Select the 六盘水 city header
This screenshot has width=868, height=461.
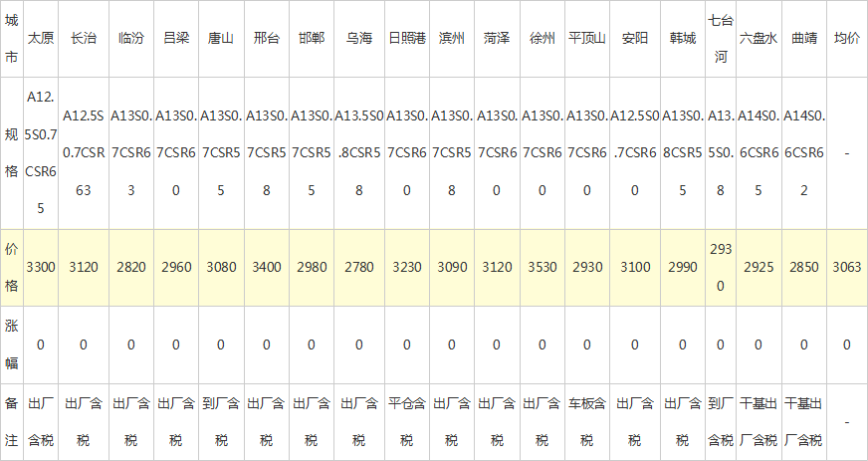(759, 39)
